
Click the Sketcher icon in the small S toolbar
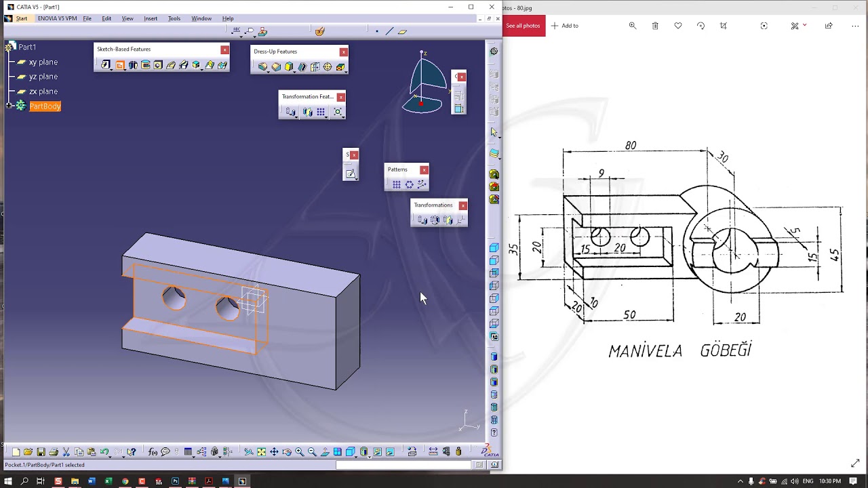point(350,174)
